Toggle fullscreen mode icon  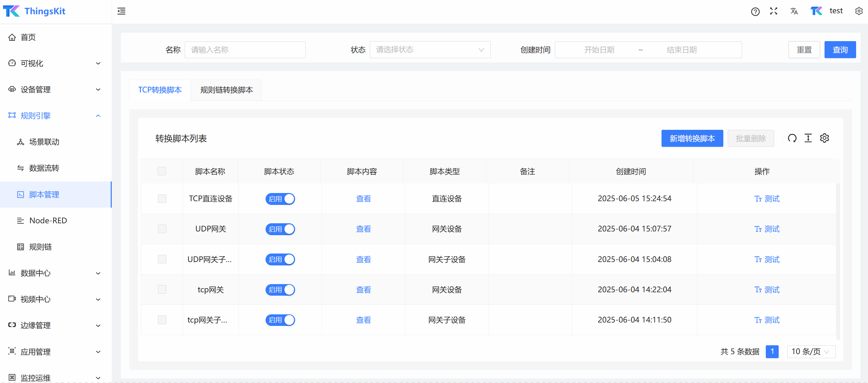[x=774, y=11]
